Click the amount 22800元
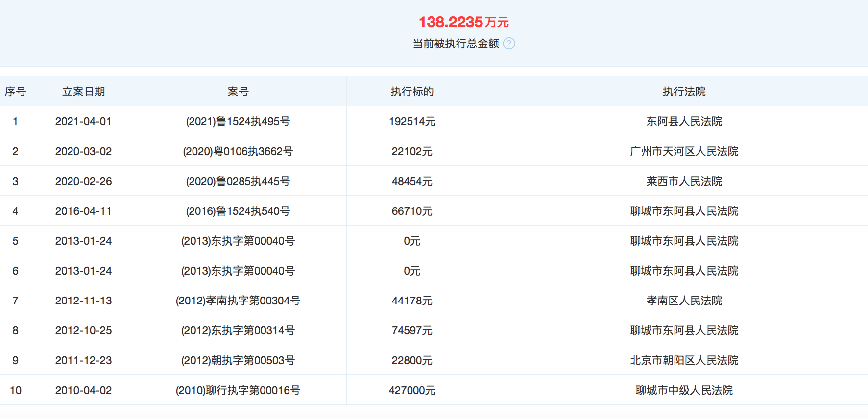Viewport: 868px width, 418px height. click(412, 360)
